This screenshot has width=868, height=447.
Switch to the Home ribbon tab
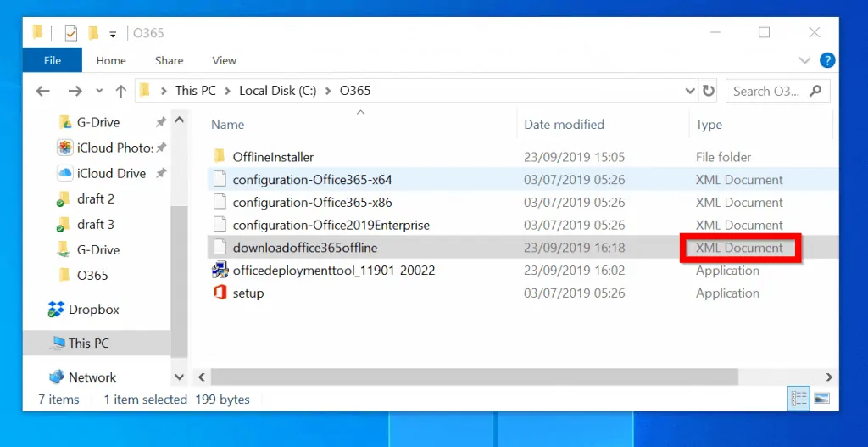point(111,61)
